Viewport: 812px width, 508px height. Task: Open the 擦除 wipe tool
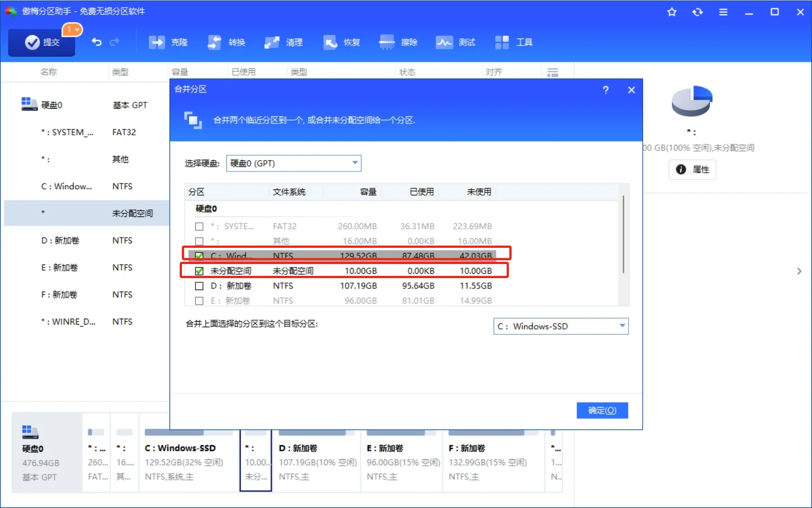[x=398, y=42]
